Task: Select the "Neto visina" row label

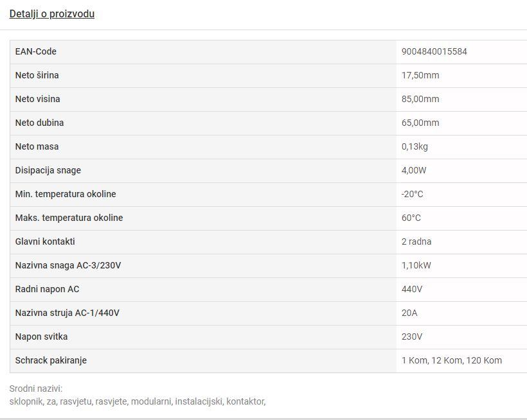Action: point(37,99)
